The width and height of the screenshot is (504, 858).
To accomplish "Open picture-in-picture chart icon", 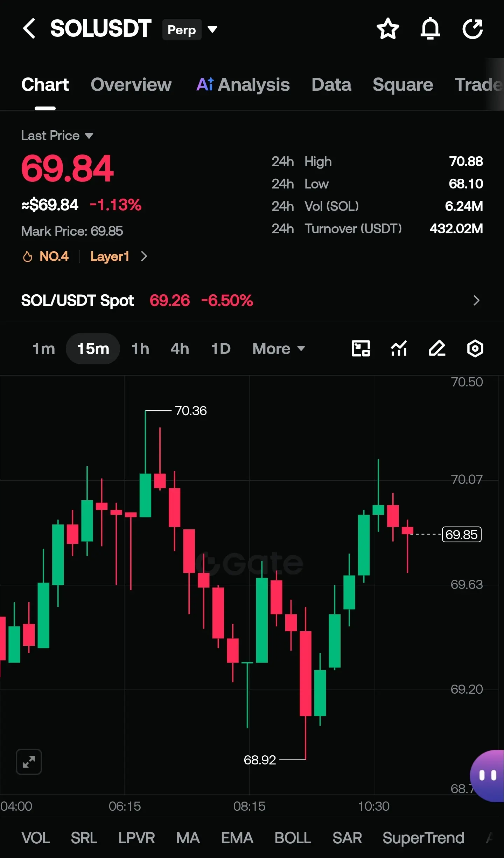I will 360,349.
